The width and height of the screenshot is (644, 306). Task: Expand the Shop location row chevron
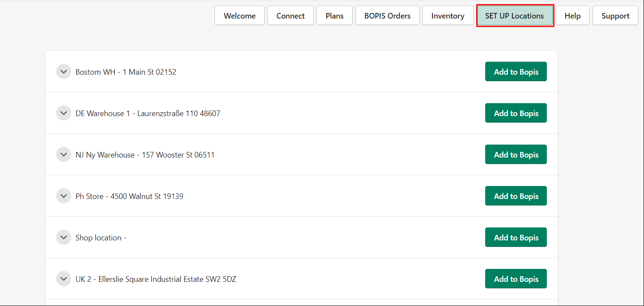pyautogui.click(x=63, y=237)
